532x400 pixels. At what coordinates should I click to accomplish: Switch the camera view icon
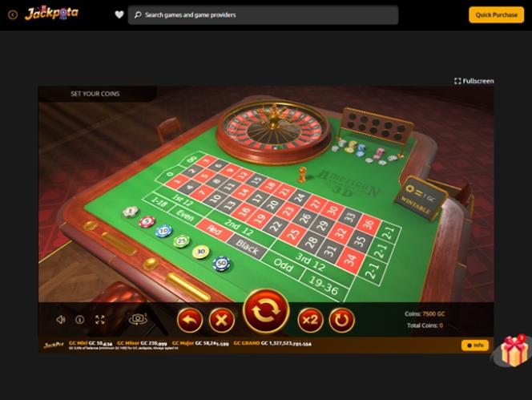138,319
